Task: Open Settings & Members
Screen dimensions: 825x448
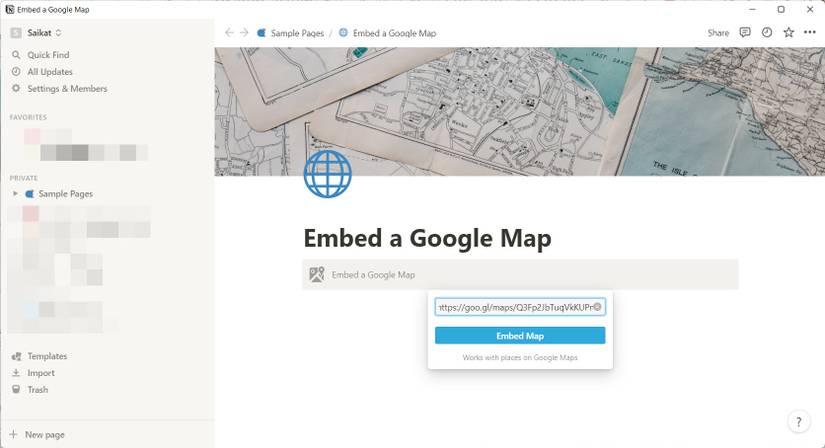Action: click(67, 88)
